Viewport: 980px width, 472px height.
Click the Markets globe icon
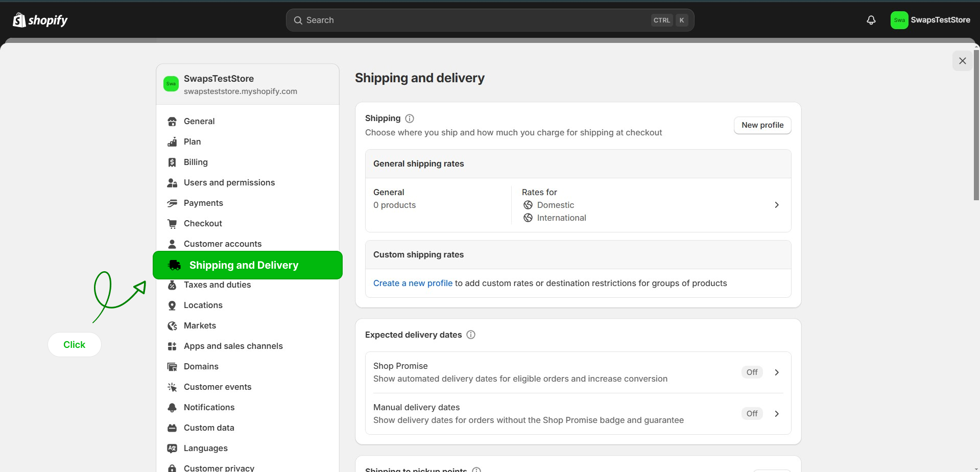point(172,326)
